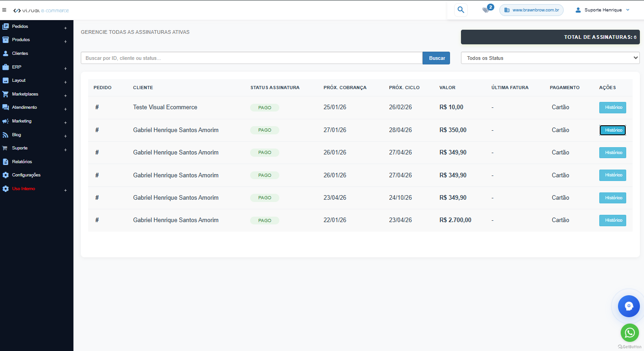Open the Marketing menu item
The image size is (644, 351).
[x=21, y=121]
